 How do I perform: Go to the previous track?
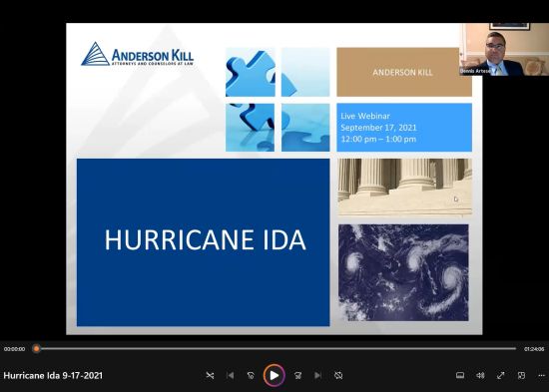(x=230, y=376)
